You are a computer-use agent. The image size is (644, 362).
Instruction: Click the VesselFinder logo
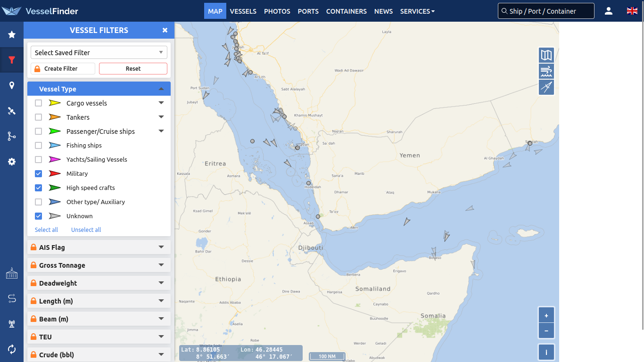[x=40, y=11]
